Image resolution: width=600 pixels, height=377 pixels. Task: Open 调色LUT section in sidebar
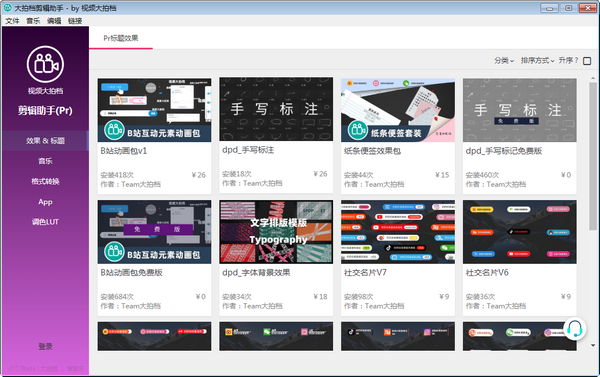coord(45,222)
